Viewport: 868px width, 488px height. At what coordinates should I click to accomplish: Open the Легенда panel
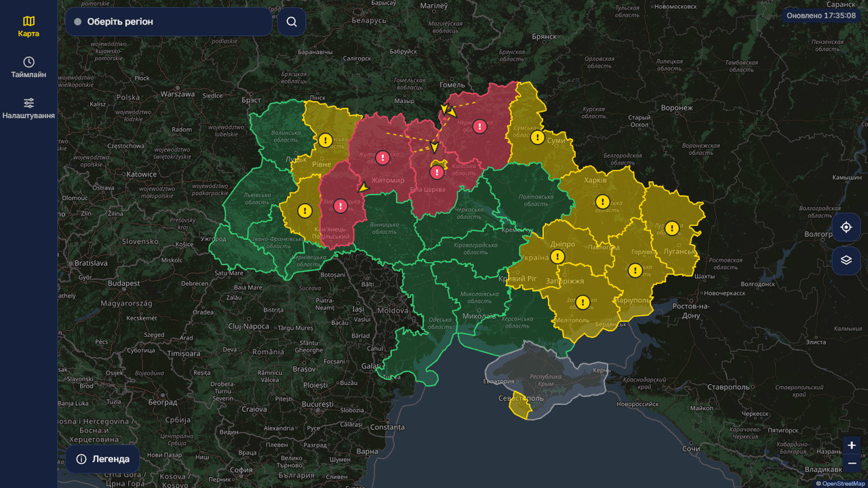(103, 459)
